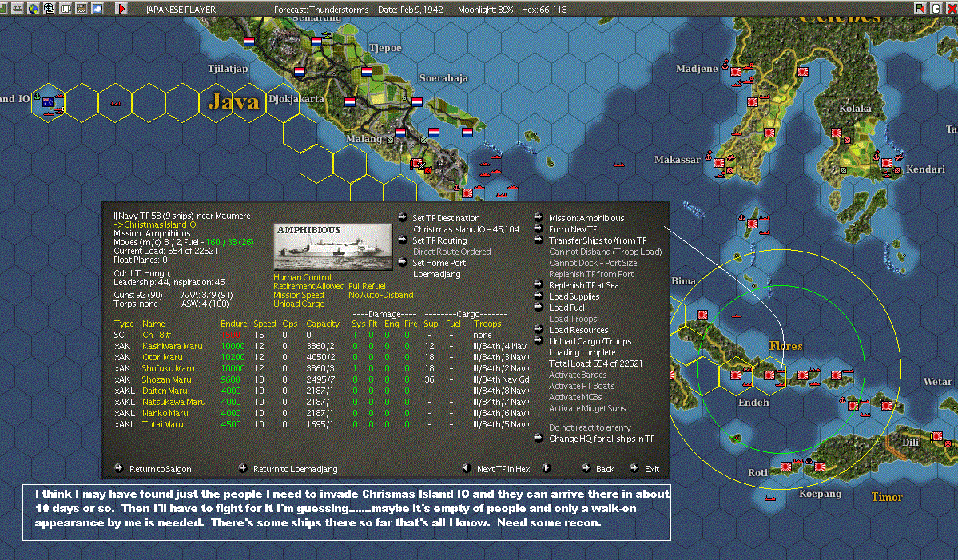Open the task force list icon in top toolbar

pos(17,9)
